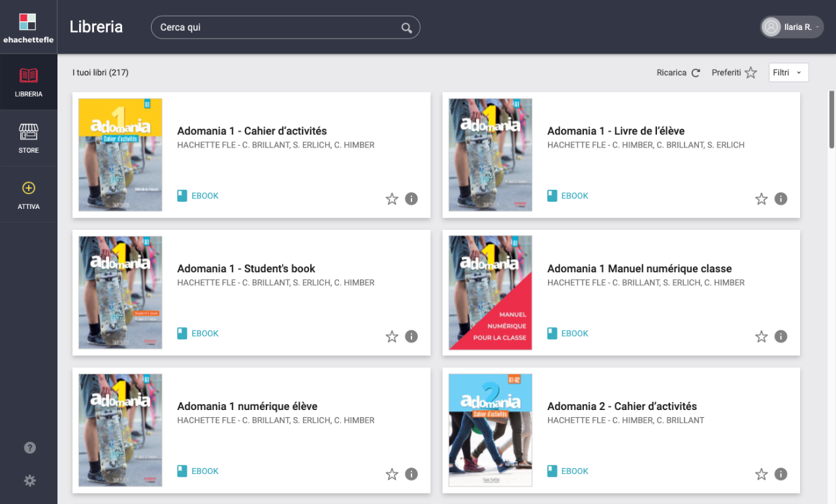Viewport: 836px width, 504px height.
Task: Favorite Adomania 1 - Cahier d'activités
Action: click(392, 199)
